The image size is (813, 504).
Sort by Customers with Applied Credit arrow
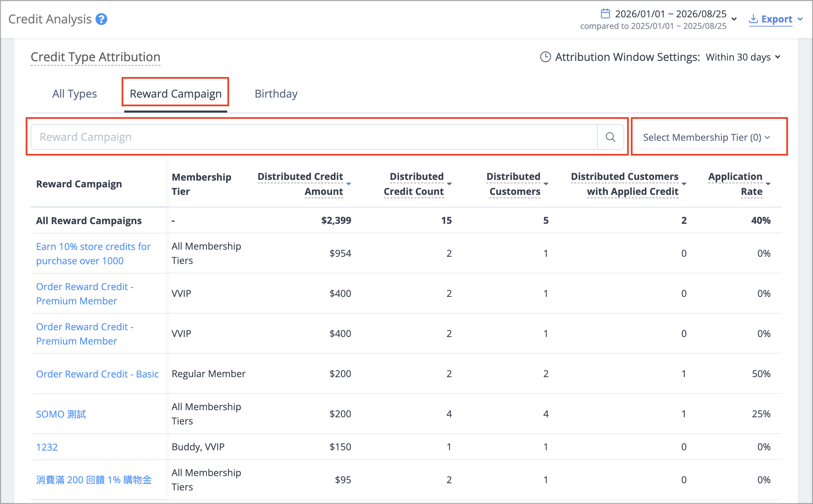684,184
